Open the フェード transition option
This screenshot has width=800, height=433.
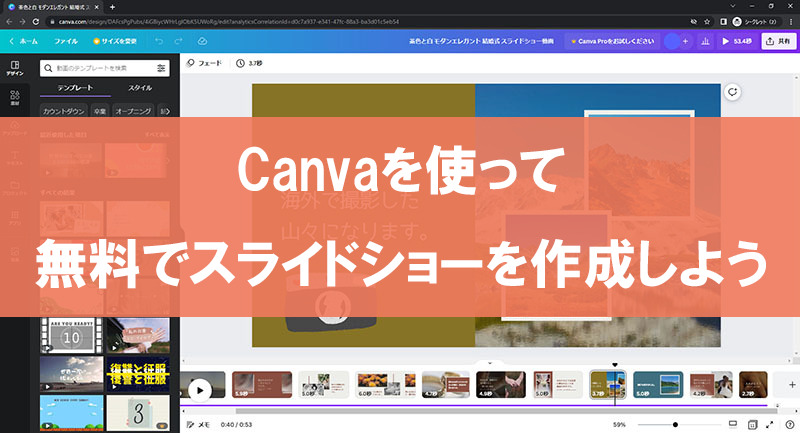click(x=204, y=63)
